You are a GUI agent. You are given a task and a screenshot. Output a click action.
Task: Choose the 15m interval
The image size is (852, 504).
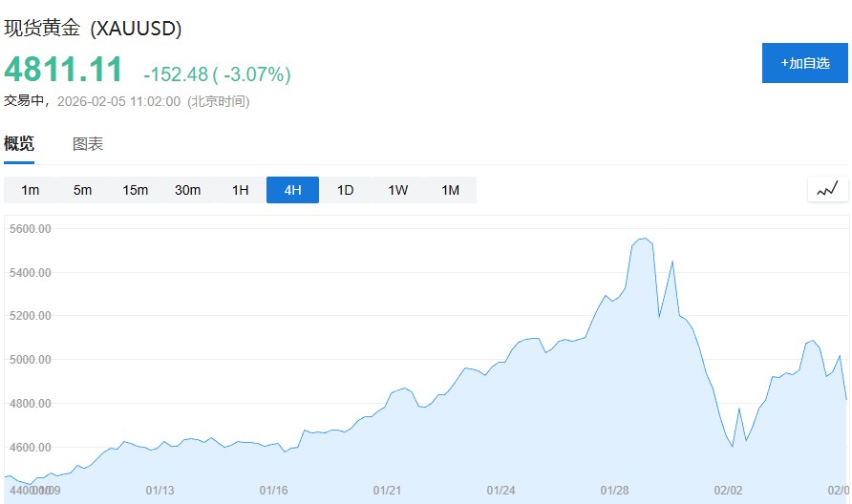(x=136, y=190)
